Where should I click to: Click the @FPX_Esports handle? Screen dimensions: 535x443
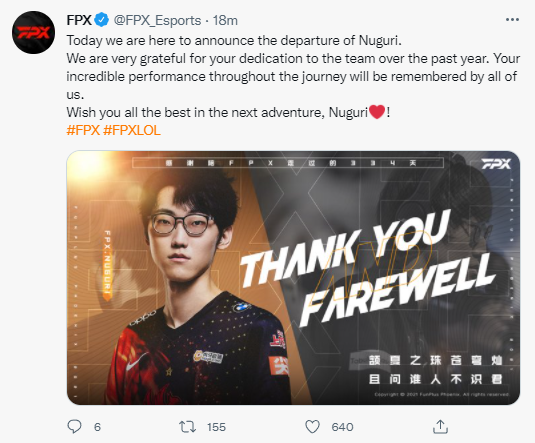point(157,20)
